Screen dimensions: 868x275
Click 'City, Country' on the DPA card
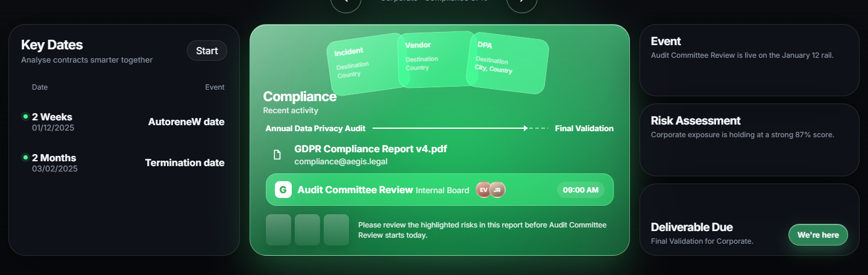click(x=494, y=69)
